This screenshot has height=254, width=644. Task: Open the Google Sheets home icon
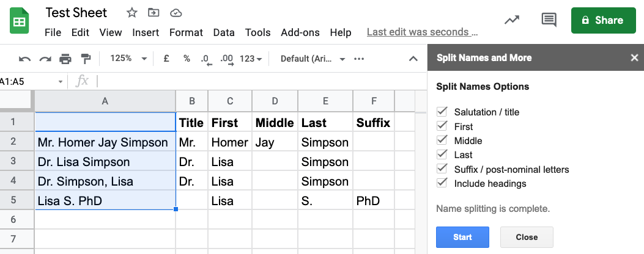pyautogui.click(x=20, y=21)
